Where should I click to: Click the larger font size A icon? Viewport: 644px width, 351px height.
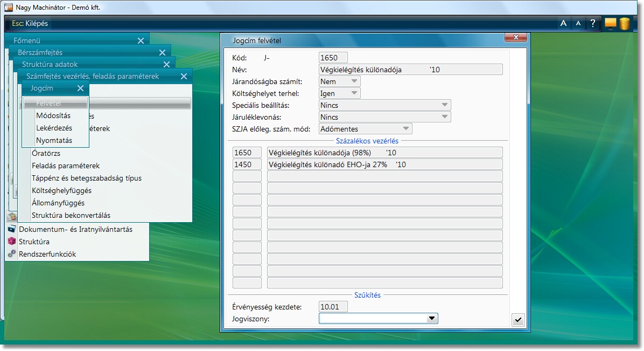pos(563,23)
